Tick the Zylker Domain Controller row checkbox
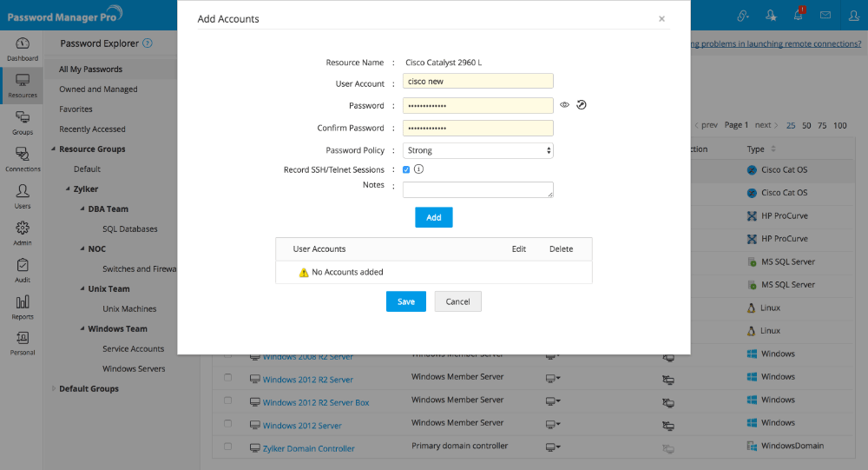This screenshot has width=868, height=470. [x=227, y=447]
